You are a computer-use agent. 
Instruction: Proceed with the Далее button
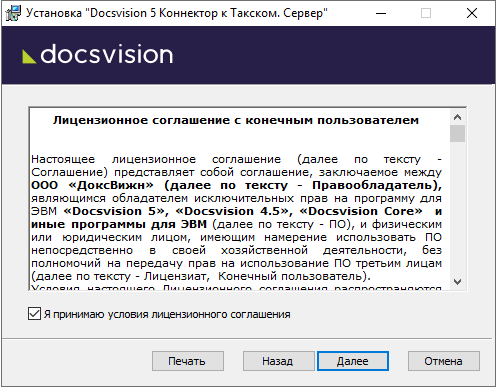click(x=353, y=361)
